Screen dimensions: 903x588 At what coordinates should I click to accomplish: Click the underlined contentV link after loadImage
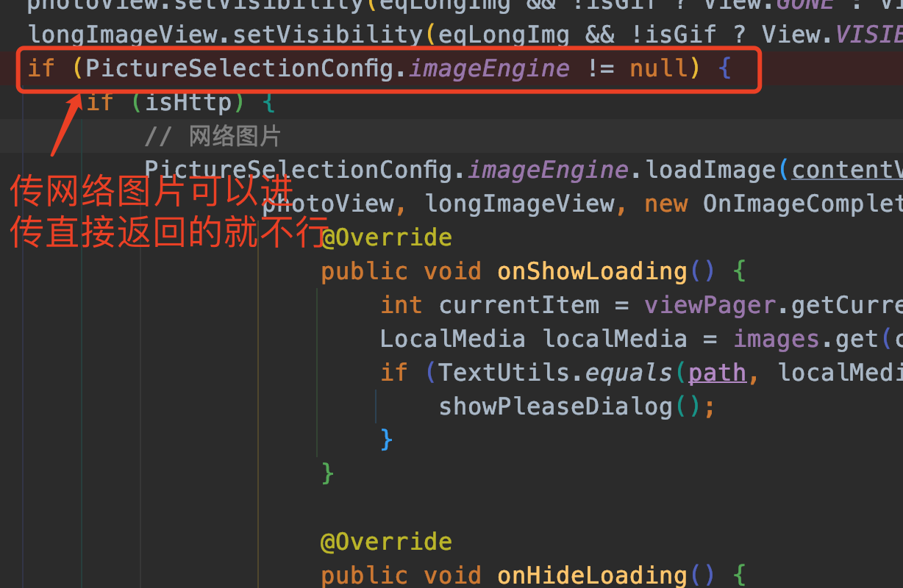846,170
